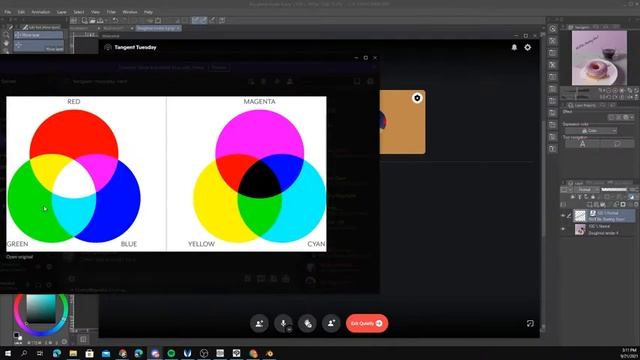The image size is (640, 360).
Task: Select the Doughnut render layer
Action: (x=604, y=230)
